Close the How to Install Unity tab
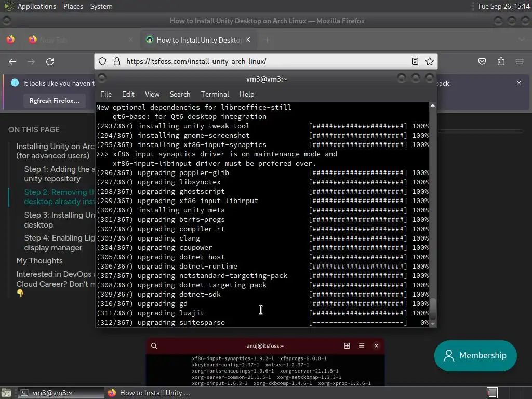 pyautogui.click(x=248, y=39)
